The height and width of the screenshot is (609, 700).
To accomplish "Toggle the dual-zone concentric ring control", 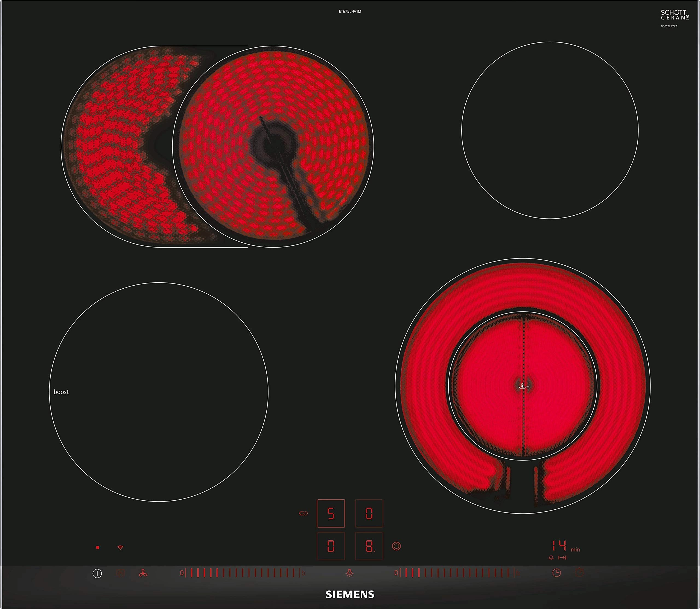I will click(396, 546).
